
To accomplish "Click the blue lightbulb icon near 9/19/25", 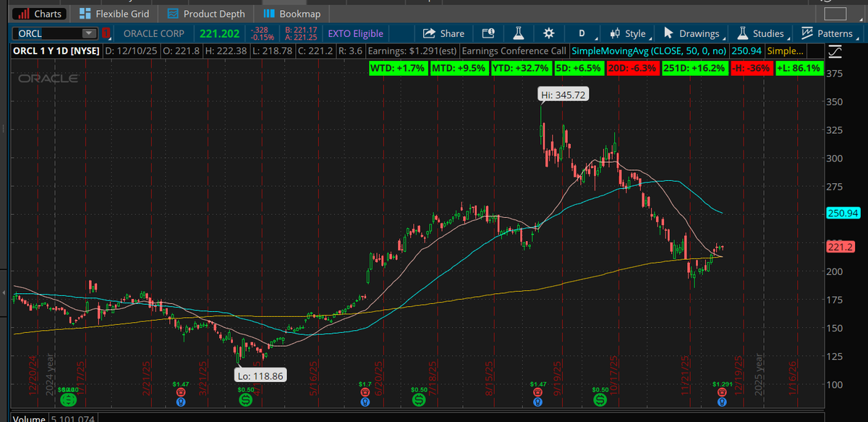I will (537, 401).
